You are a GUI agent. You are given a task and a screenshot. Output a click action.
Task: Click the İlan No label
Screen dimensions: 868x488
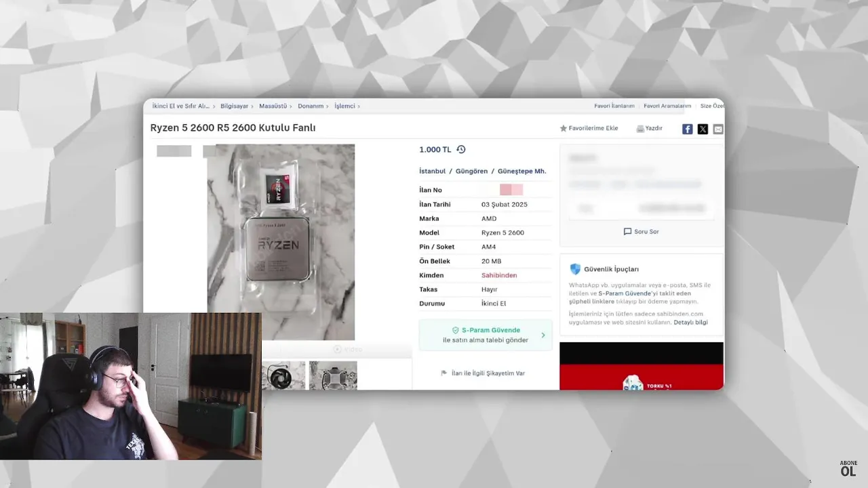tap(431, 190)
